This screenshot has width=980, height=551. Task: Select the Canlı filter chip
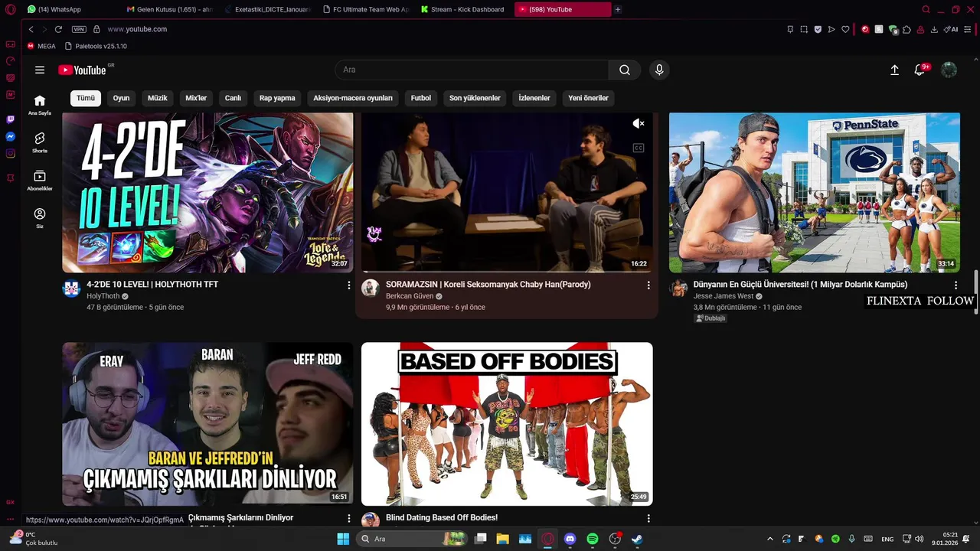pyautogui.click(x=233, y=98)
